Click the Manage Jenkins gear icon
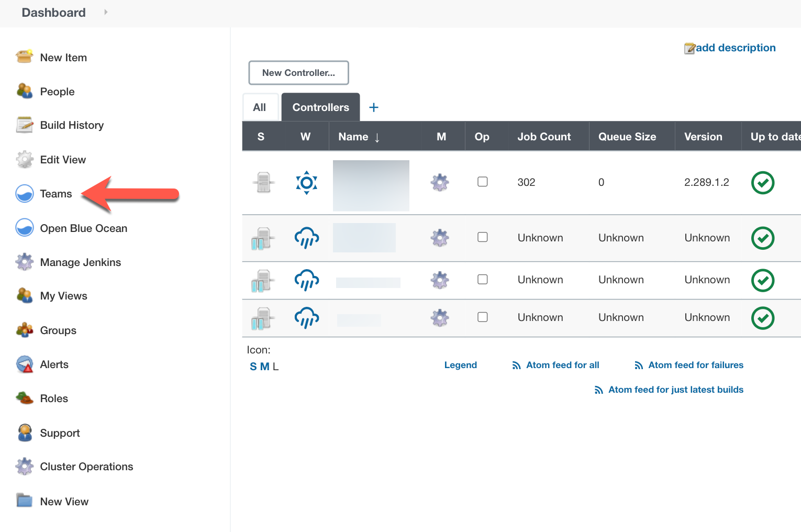Image resolution: width=801 pixels, height=532 pixels. click(x=25, y=262)
